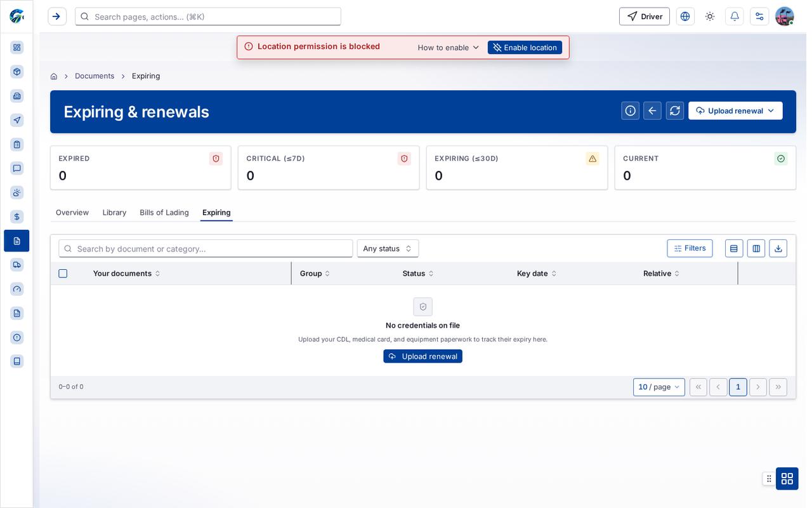Tick the select-all checkbox in table header
The height and width of the screenshot is (508, 812).
[63, 274]
